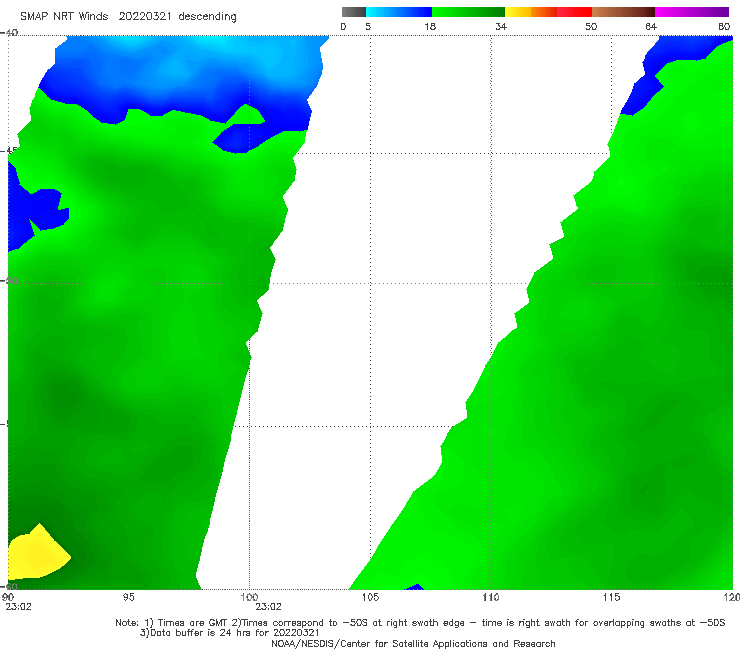Click the blue segment of the wind color bar
Viewport: 740px width, 650px height.
(399, 12)
